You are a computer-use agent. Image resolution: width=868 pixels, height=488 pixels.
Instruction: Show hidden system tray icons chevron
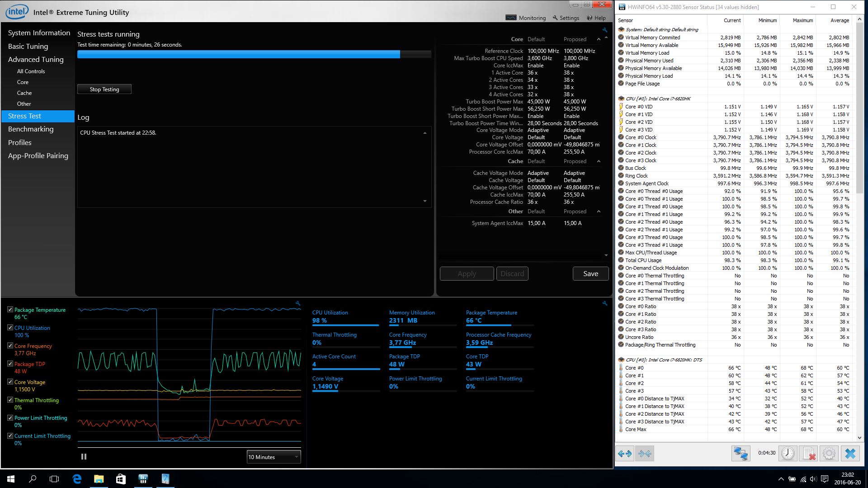(781, 479)
